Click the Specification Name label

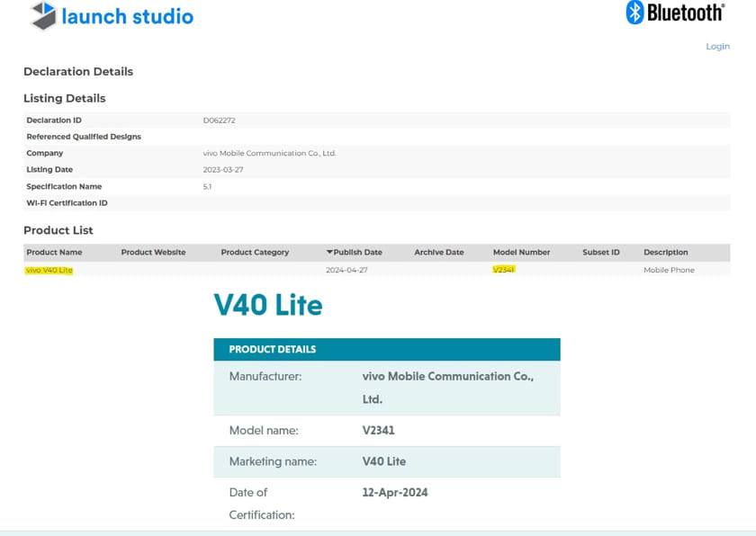tap(64, 186)
